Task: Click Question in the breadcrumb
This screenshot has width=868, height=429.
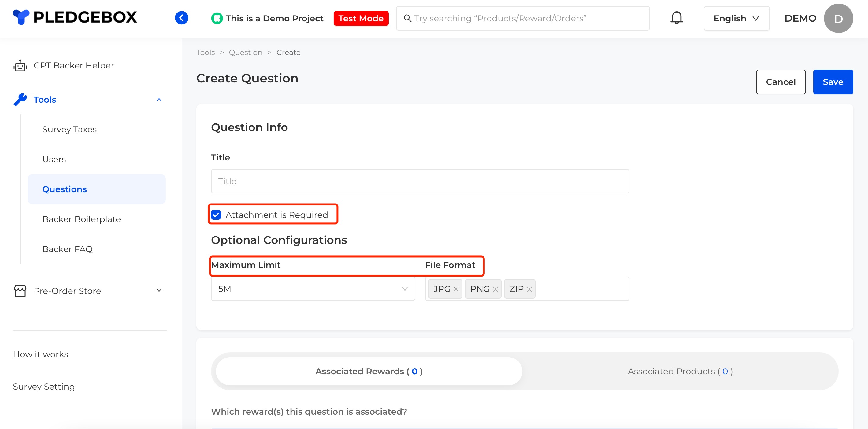Action: [245, 53]
